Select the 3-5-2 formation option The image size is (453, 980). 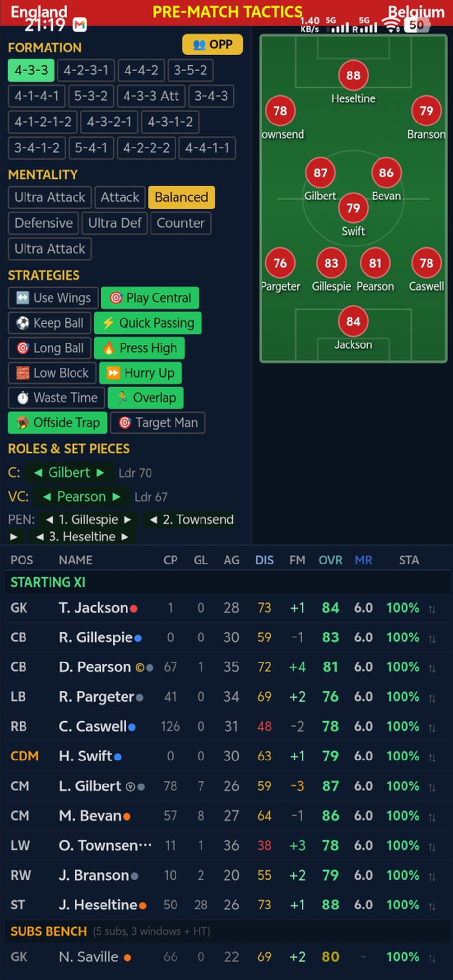[190, 70]
